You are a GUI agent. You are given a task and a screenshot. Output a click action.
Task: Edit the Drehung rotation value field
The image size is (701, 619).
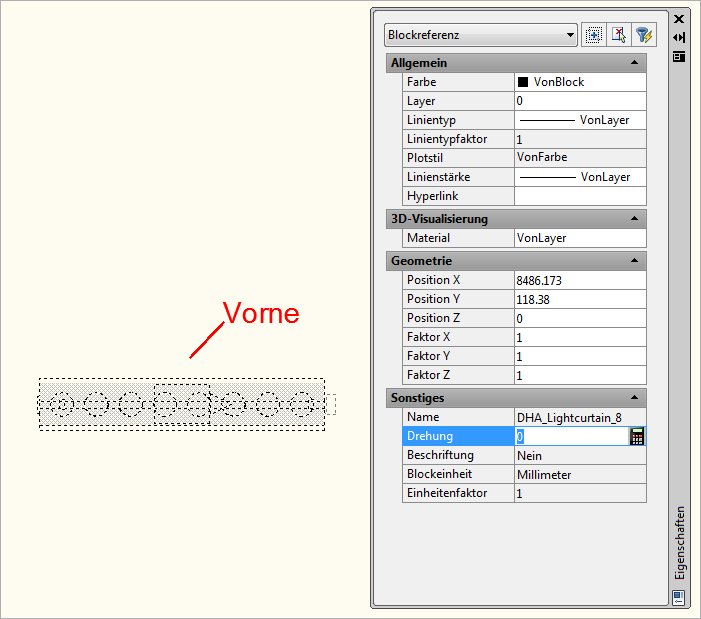[570, 436]
